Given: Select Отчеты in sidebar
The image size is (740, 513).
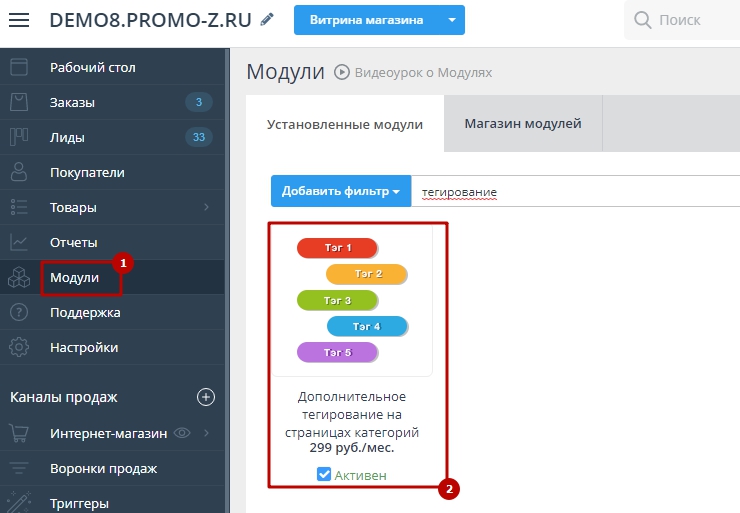Looking at the screenshot, I should pyautogui.click(x=74, y=242).
